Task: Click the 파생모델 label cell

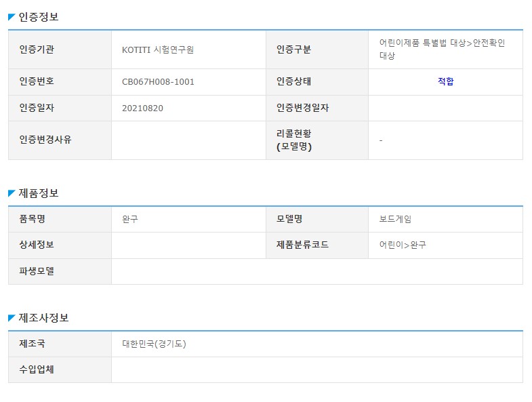Action: pos(37,271)
